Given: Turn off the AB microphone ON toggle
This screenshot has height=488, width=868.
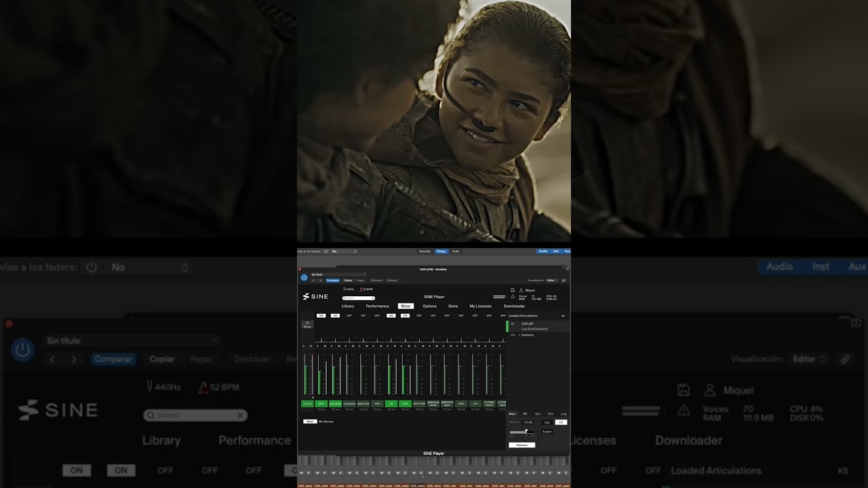Looking at the screenshot, I should pos(391,316).
